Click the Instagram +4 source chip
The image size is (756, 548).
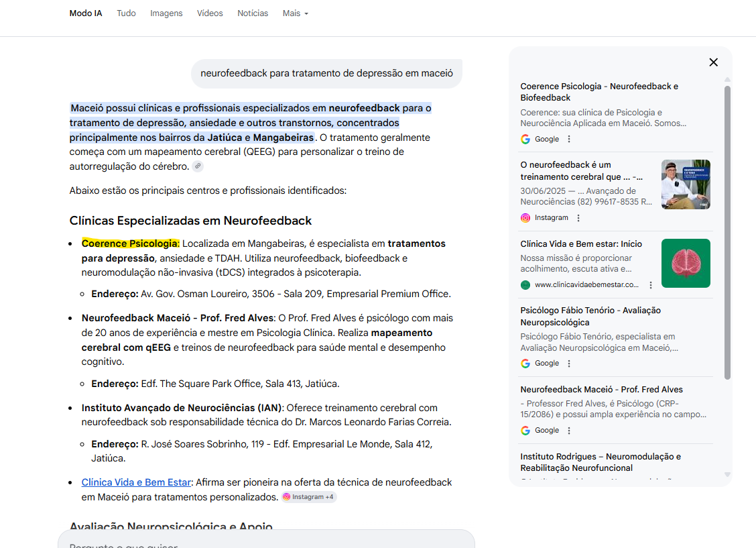[309, 497]
